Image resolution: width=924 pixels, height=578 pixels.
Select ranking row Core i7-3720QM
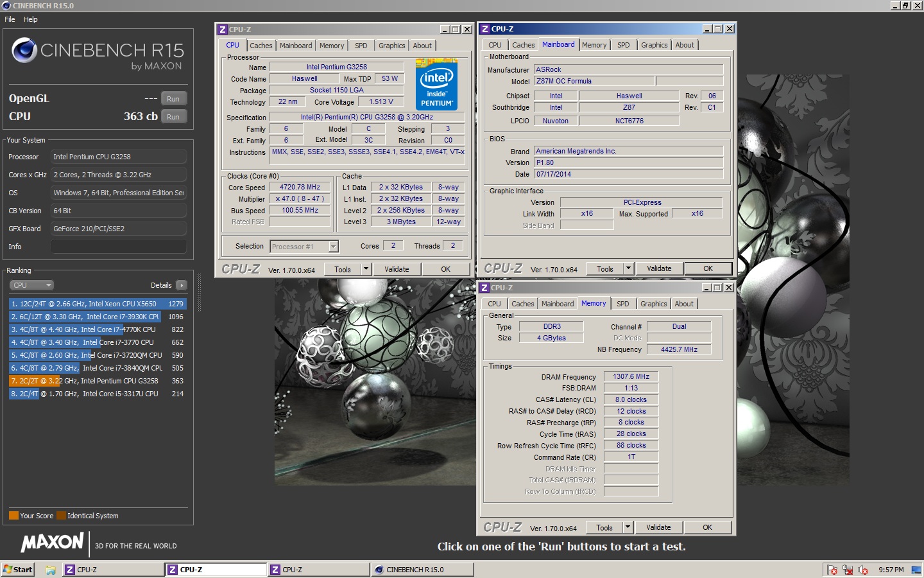pos(98,355)
